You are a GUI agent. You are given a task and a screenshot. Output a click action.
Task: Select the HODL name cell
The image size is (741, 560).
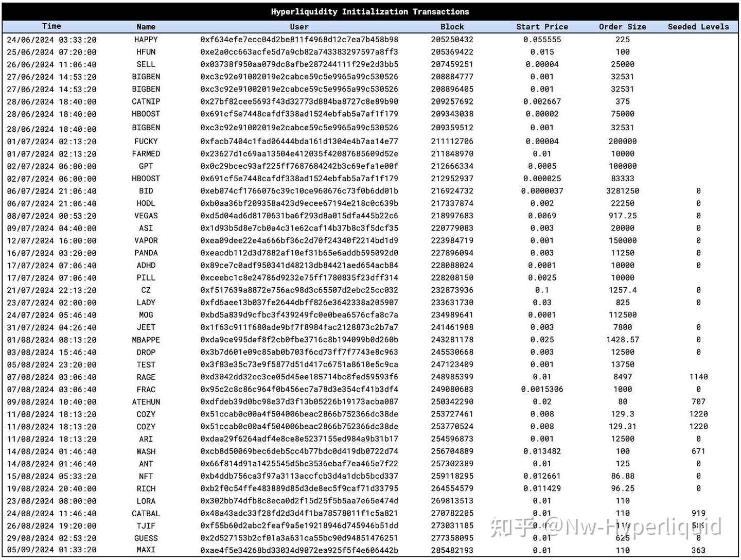coord(146,203)
